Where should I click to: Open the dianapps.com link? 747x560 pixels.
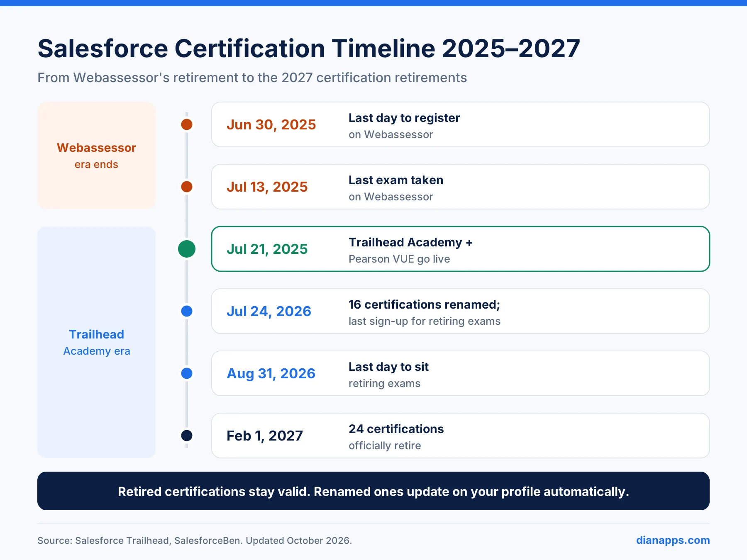tap(673, 540)
